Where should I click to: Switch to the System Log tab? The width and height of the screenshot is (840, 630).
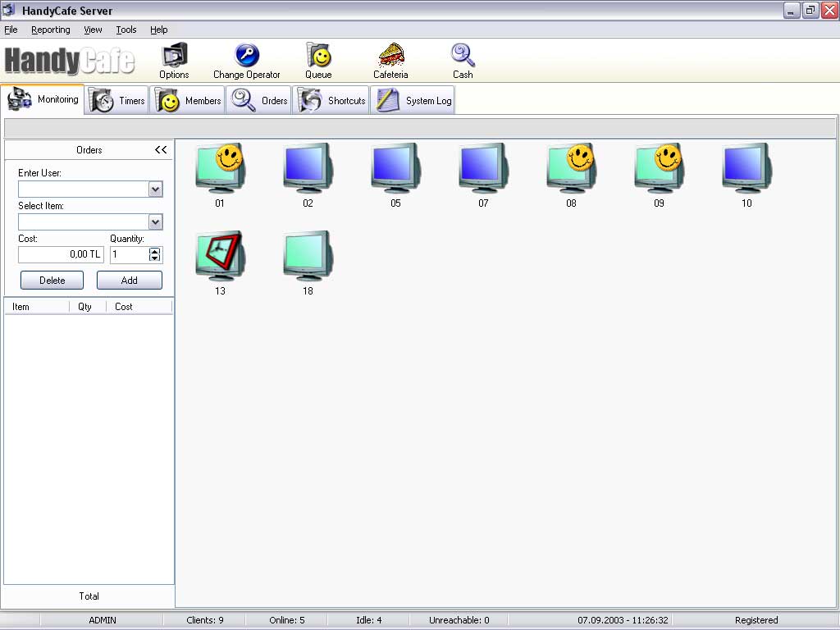415,101
